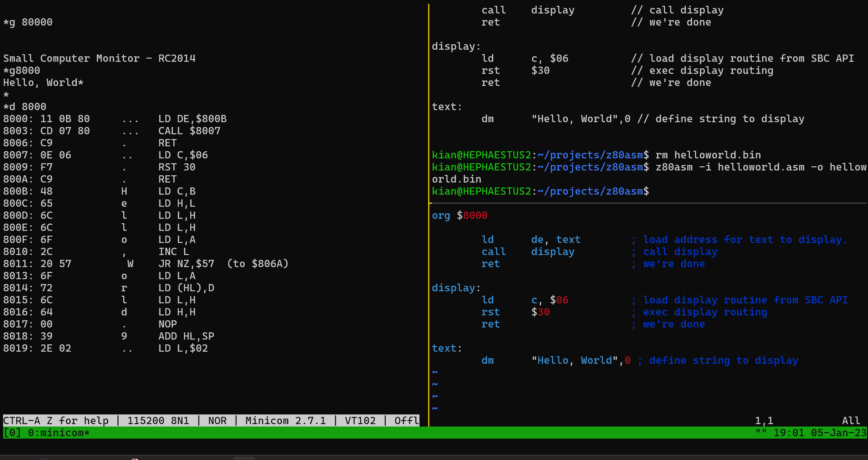Click the "Hello, World" string in the vim pane

575,360
